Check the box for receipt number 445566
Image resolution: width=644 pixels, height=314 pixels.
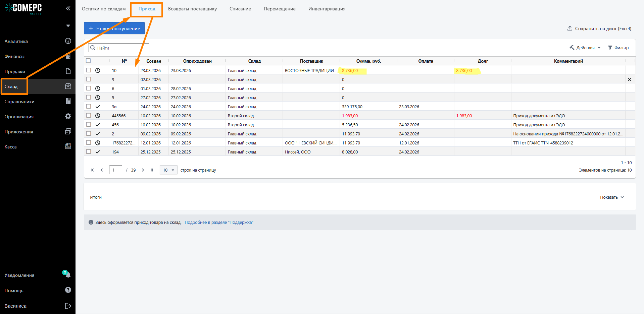(89, 115)
